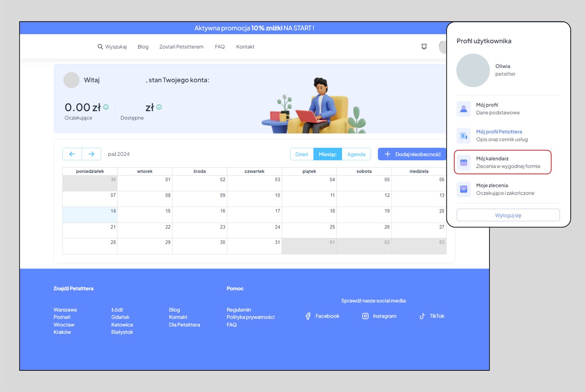Click info icon next to available balance
Viewport: 585px width, 392px height.
click(x=159, y=107)
